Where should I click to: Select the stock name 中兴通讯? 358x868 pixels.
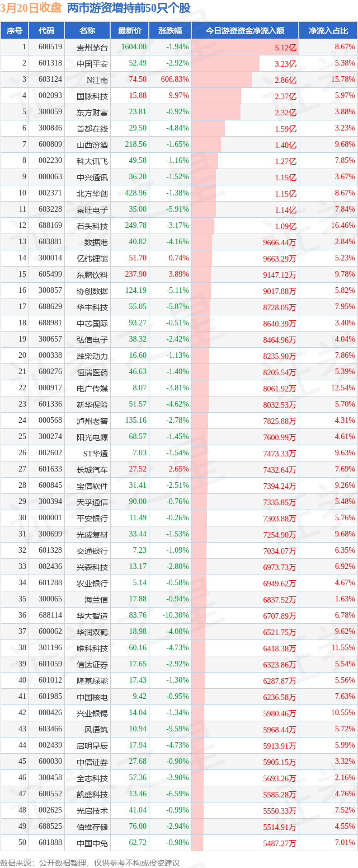(x=93, y=178)
